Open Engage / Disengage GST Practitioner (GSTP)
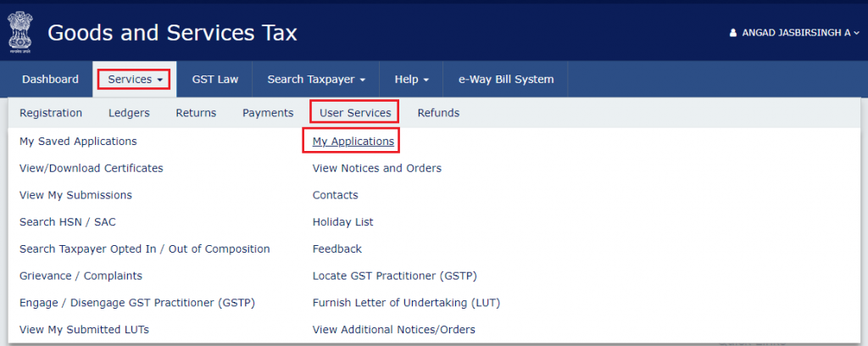Viewport: 868px width, 346px height. (x=137, y=303)
